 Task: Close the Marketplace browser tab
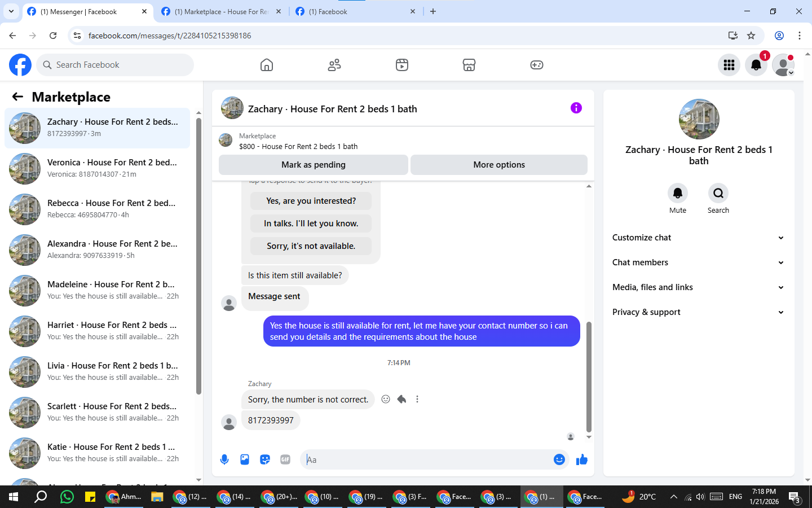click(279, 11)
